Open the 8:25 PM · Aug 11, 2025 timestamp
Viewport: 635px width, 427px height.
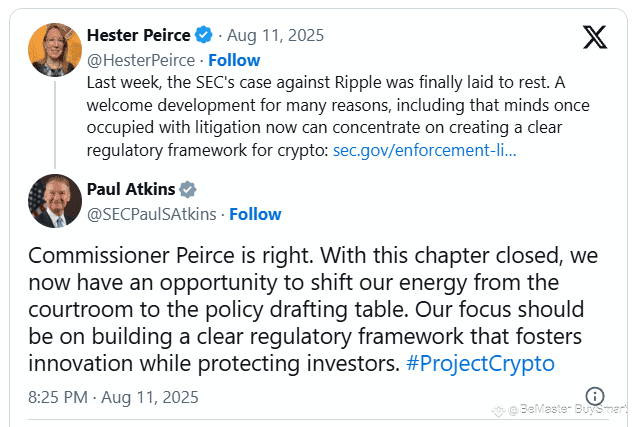click(x=113, y=397)
